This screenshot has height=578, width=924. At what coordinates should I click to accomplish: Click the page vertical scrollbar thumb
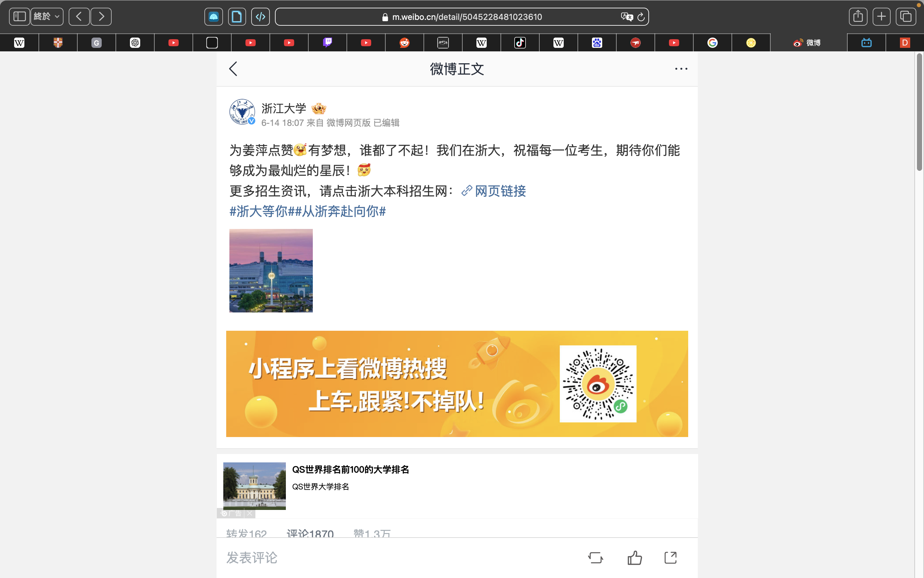click(x=920, y=112)
